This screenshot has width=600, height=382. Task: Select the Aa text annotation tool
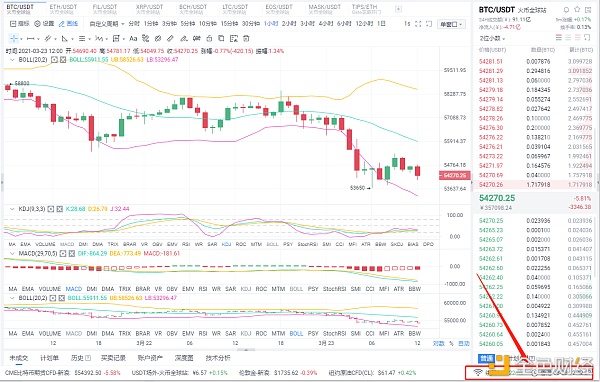point(133,38)
